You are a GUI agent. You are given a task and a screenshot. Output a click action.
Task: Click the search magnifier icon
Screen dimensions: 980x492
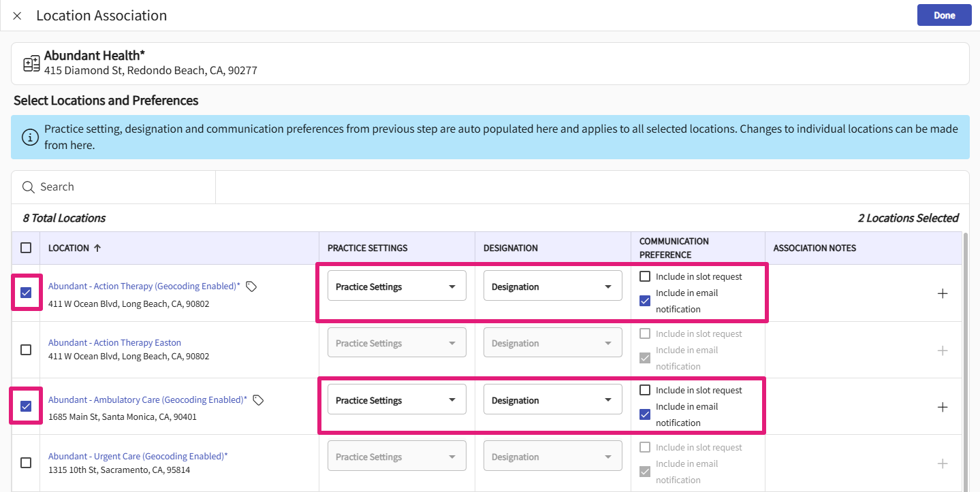pos(29,187)
